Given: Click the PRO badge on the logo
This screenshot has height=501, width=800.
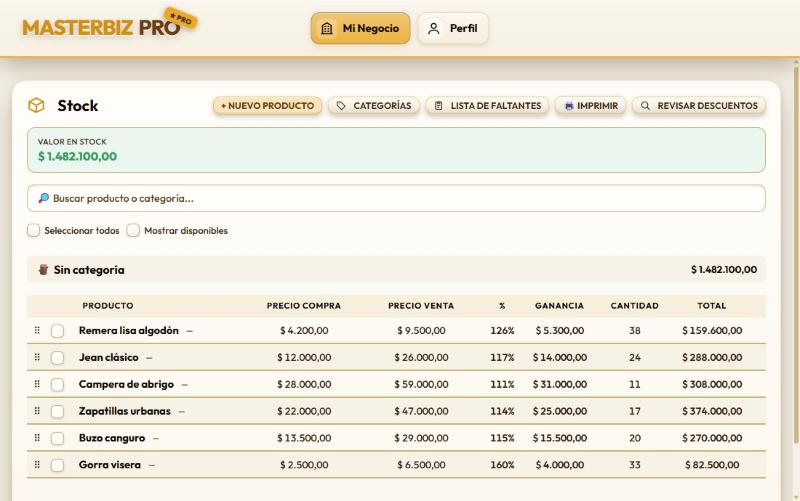Looking at the screenshot, I should [x=181, y=19].
